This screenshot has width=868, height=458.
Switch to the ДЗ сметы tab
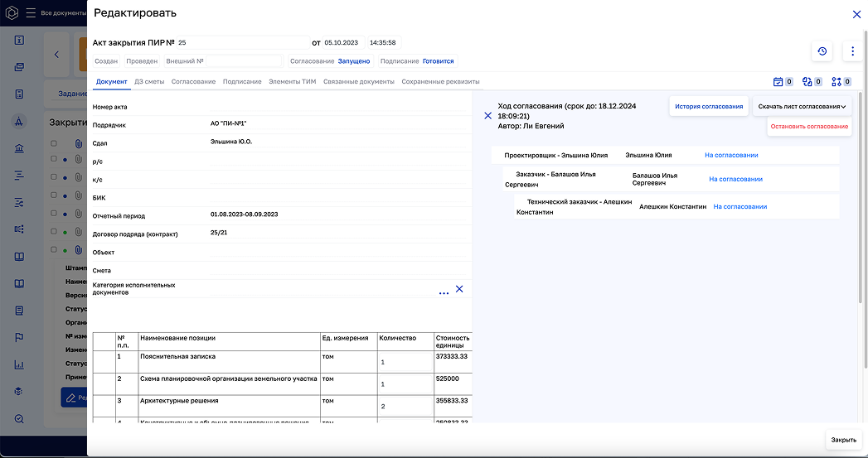coord(149,82)
